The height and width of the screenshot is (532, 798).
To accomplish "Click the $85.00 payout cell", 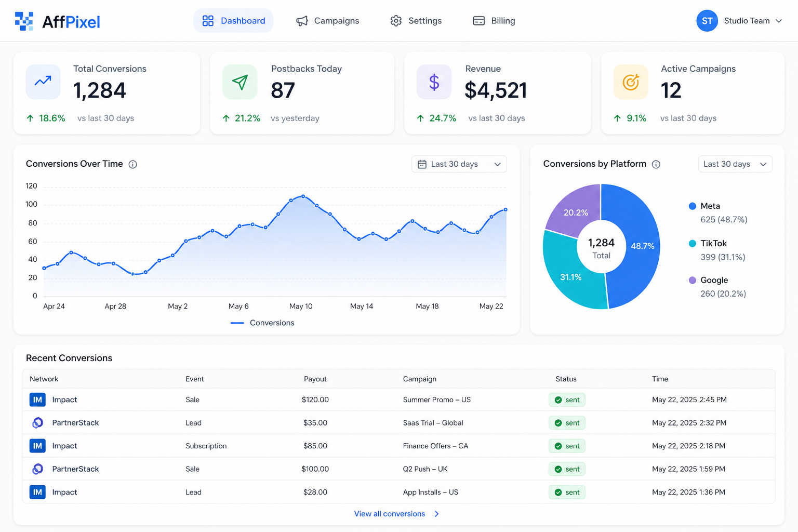I will tap(315, 446).
